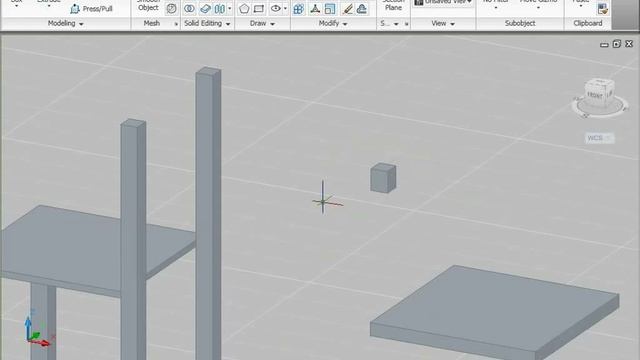Expand the Modify panel

[x=333, y=24]
